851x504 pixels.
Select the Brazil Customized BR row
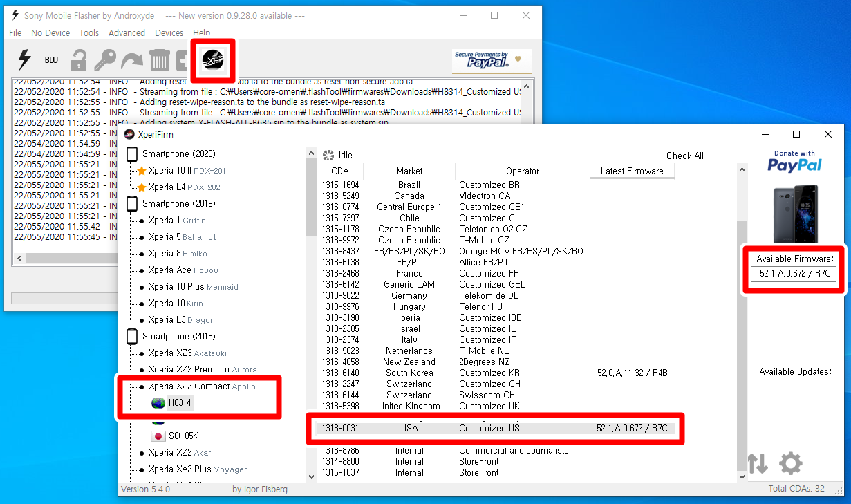point(495,185)
